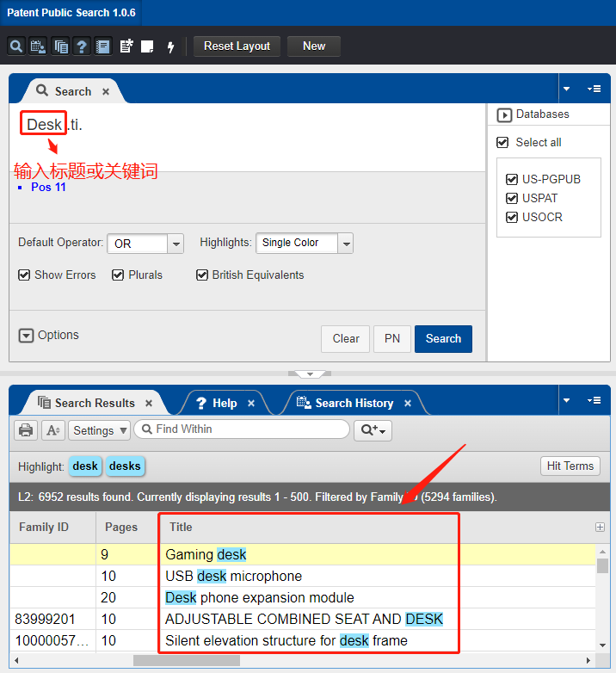Switch to the Search History tab
616x673 pixels.
click(354, 403)
